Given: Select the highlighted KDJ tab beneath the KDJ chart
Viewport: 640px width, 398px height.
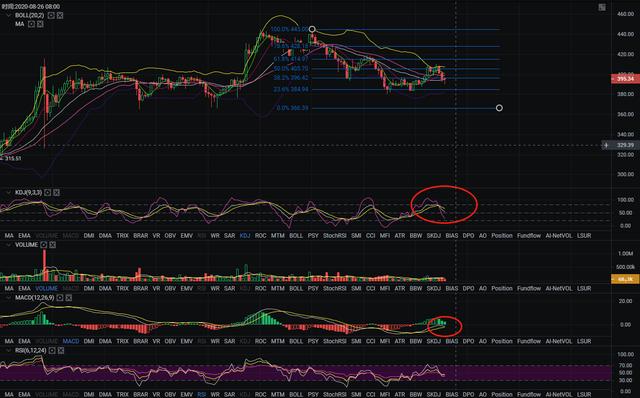Looking at the screenshot, I should pos(245,236).
